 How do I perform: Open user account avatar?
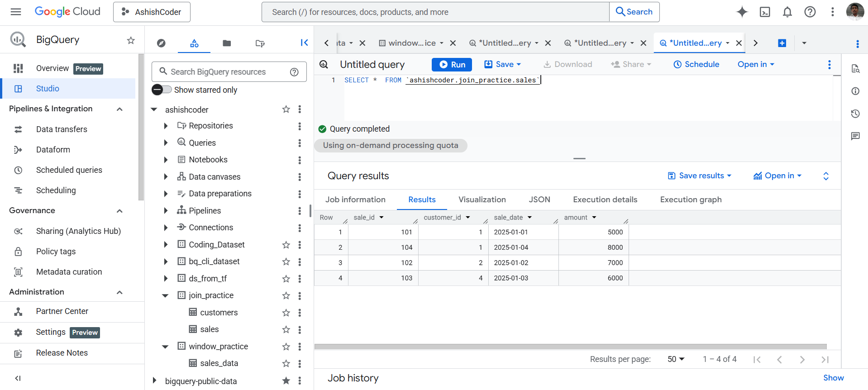pos(855,12)
